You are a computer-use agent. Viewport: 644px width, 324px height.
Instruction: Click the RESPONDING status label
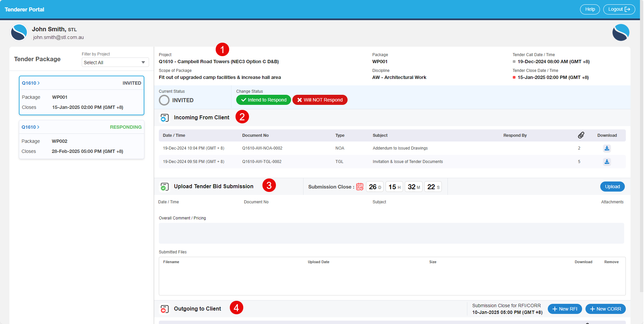point(126,127)
